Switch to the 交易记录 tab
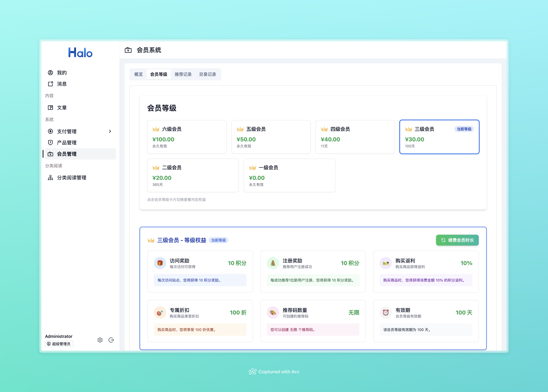This screenshot has height=392, width=548. (207, 74)
